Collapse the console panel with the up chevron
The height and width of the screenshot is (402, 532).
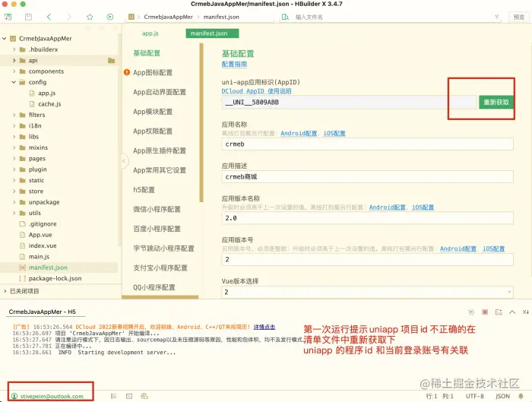pos(512,312)
